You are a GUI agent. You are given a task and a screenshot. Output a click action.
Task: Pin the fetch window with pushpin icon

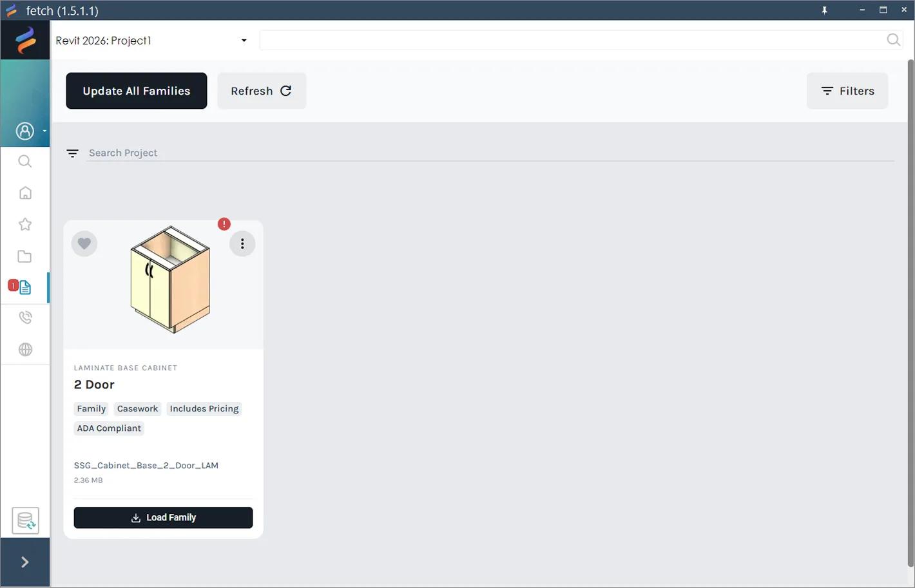(x=824, y=10)
